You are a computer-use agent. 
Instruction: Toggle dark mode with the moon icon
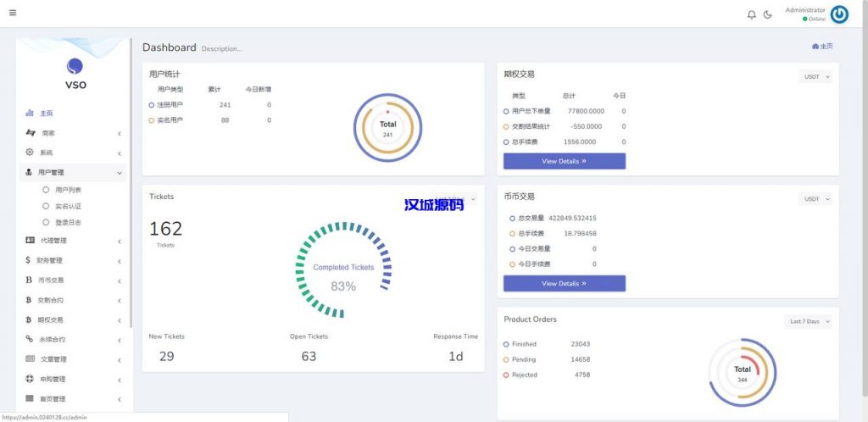coord(767,15)
